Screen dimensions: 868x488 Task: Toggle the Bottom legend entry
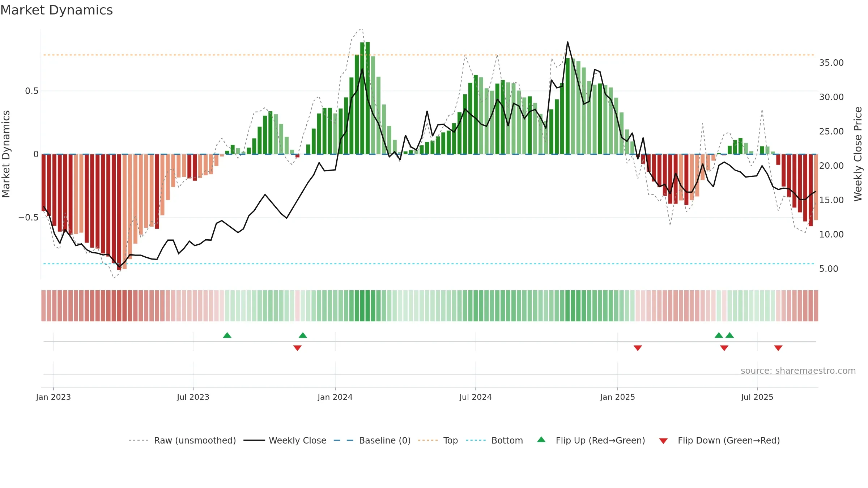494,440
